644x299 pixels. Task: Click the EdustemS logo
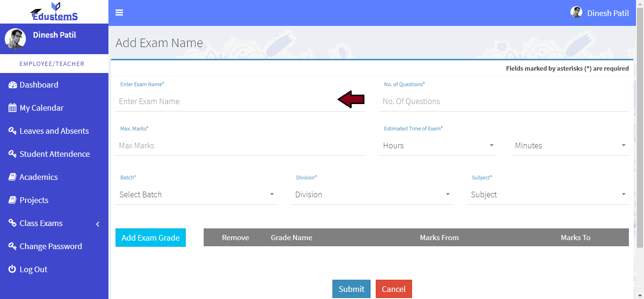[x=54, y=12]
